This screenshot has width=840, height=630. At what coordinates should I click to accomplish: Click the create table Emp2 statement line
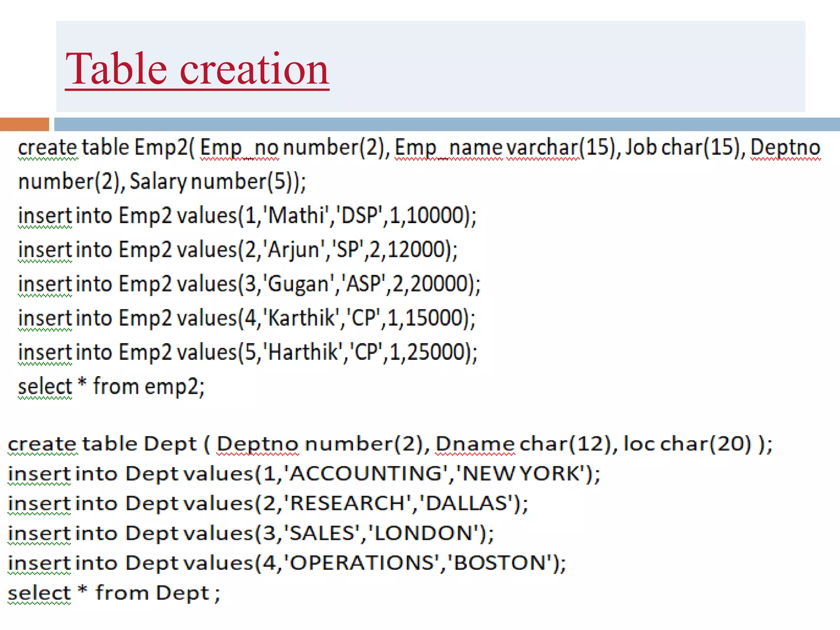click(x=418, y=148)
